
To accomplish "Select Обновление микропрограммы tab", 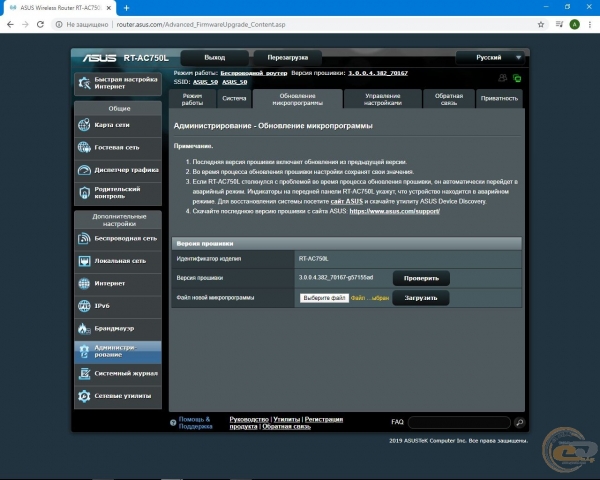I will [x=298, y=99].
